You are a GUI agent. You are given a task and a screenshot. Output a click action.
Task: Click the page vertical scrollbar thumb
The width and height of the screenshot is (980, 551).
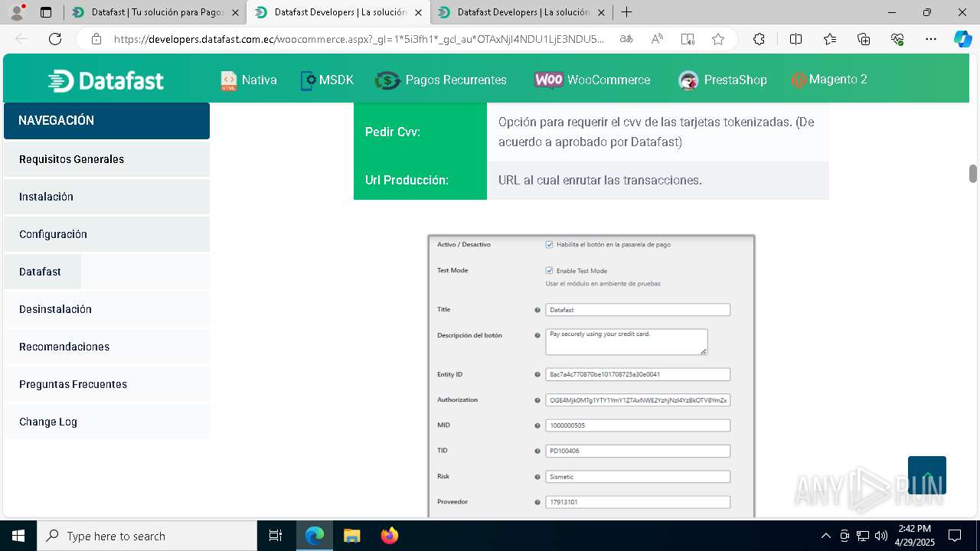[x=973, y=174]
